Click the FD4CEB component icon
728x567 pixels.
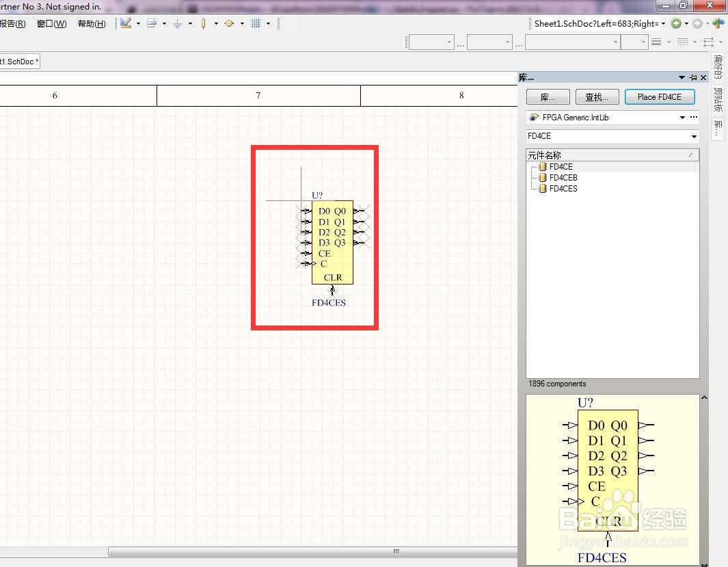pyautogui.click(x=542, y=177)
